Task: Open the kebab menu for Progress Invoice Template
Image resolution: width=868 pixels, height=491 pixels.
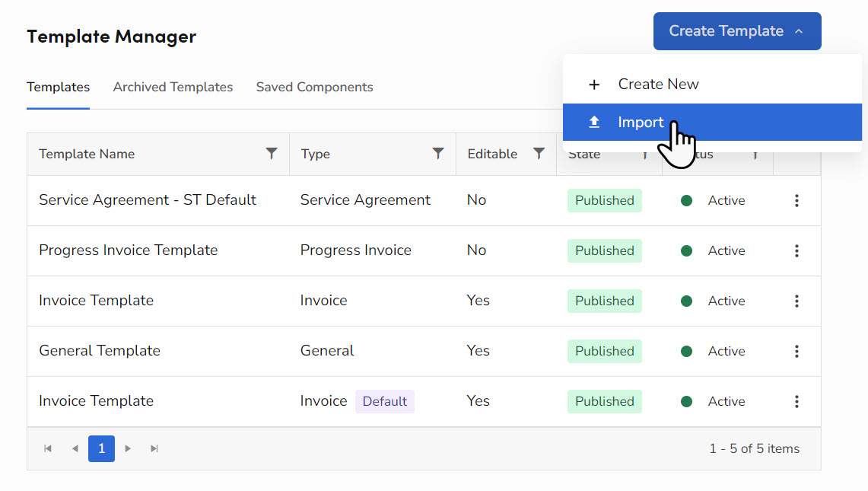Action: (x=796, y=250)
